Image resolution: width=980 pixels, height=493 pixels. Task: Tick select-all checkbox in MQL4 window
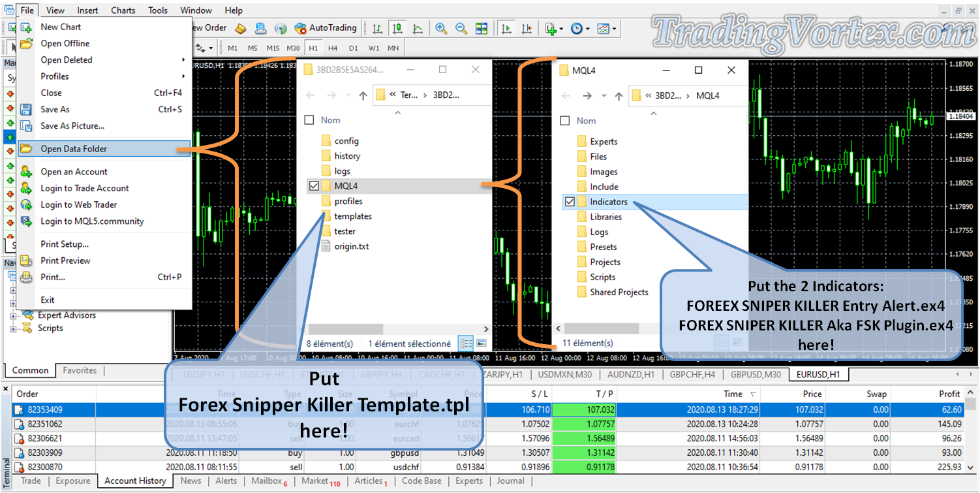click(565, 121)
